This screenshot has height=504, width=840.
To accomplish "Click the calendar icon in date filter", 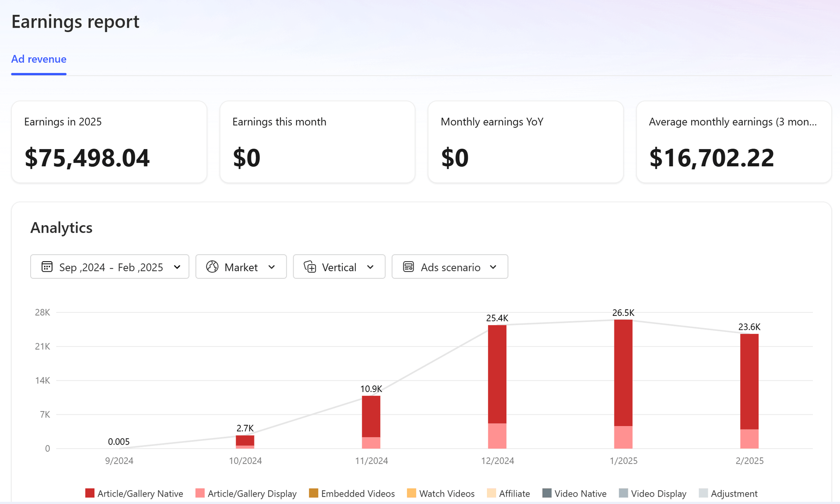I will pyautogui.click(x=47, y=266).
